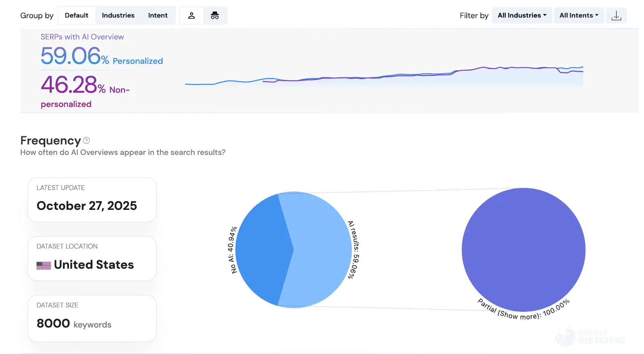Click the Advanced Web Ranking watermark logo
This screenshot has height=354, width=644.
click(x=590, y=336)
